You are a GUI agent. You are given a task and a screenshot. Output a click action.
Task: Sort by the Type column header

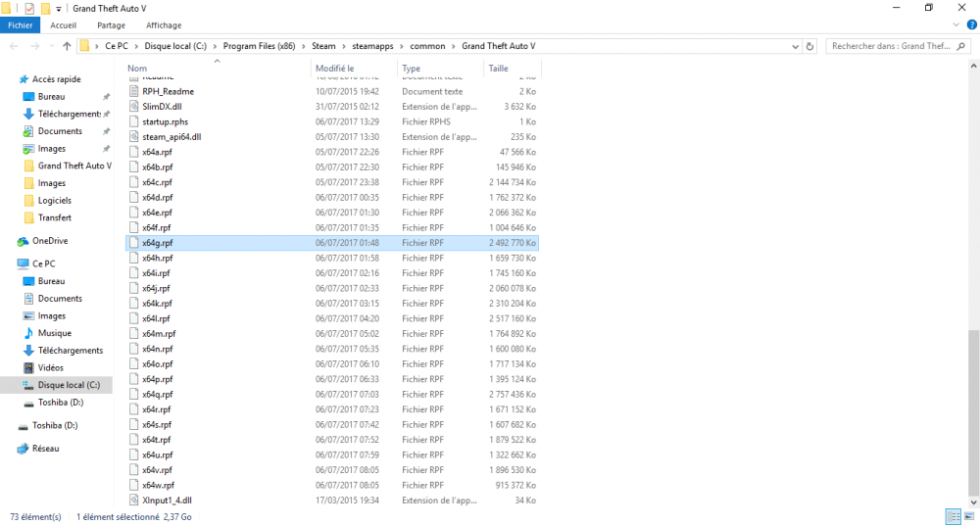(412, 69)
